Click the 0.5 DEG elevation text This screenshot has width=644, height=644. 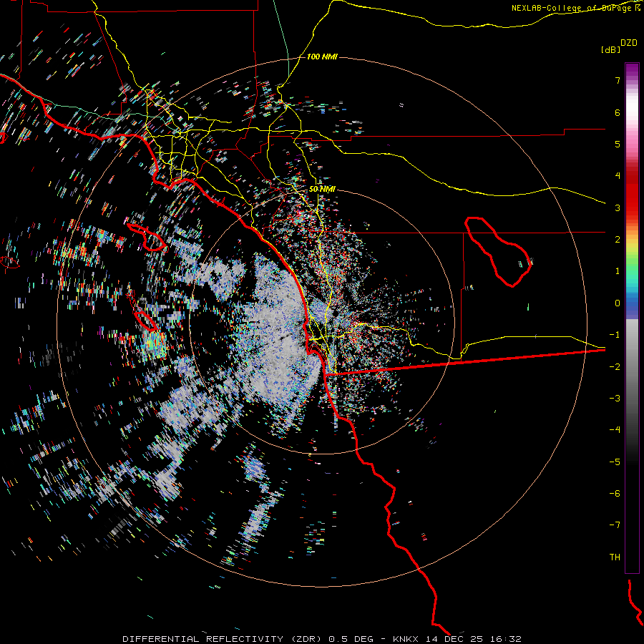[x=351, y=639]
